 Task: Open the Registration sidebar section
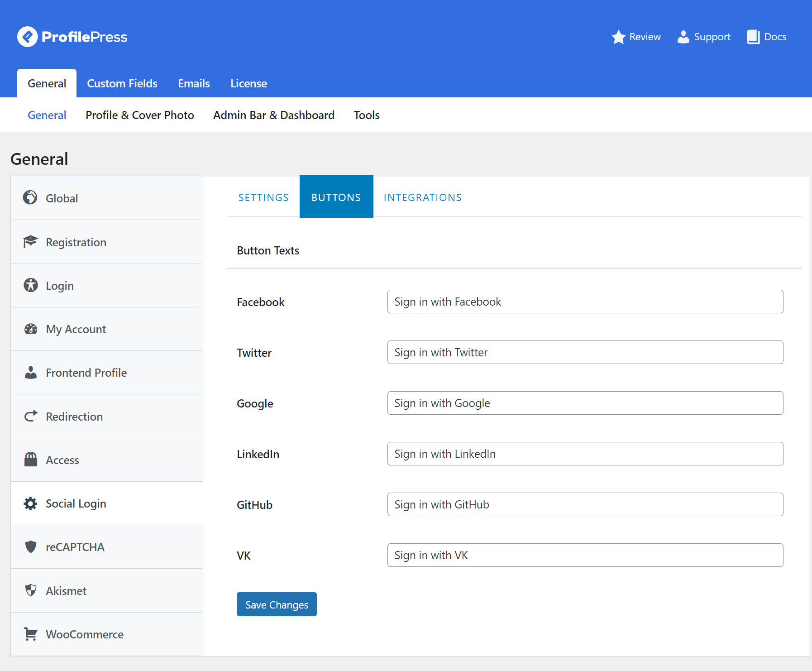[107, 242]
